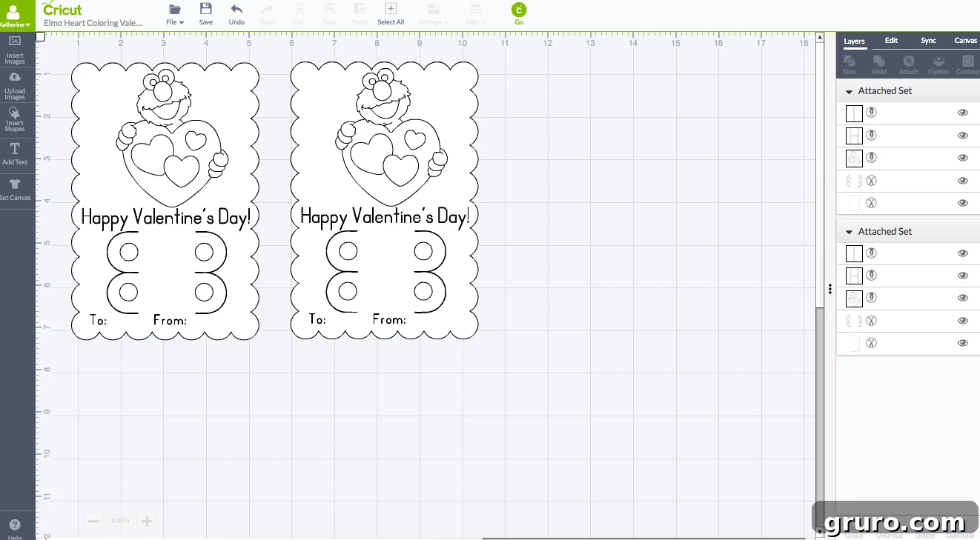The image size is (980, 540).
Task: Zoom in with the plus button
Action: pos(147,521)
